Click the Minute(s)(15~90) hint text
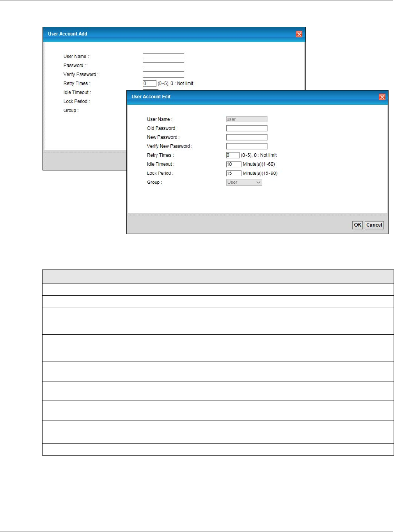 (x=260, y=173)
